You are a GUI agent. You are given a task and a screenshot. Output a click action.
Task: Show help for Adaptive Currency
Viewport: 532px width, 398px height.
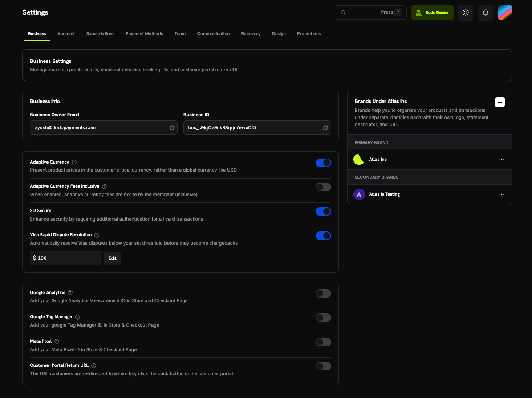point(74,162)
